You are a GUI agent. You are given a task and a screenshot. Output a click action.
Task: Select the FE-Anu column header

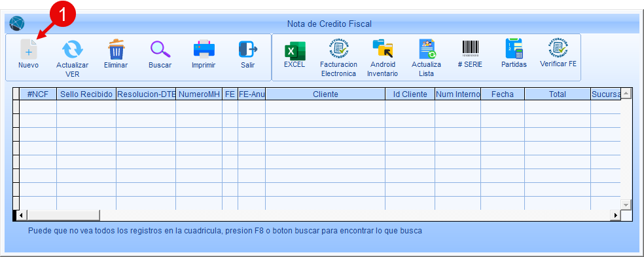252,94
